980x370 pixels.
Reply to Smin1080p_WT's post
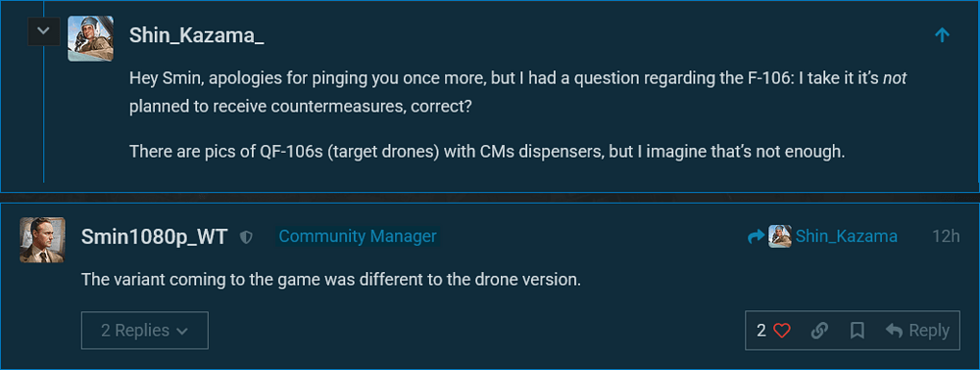(917, 331)
